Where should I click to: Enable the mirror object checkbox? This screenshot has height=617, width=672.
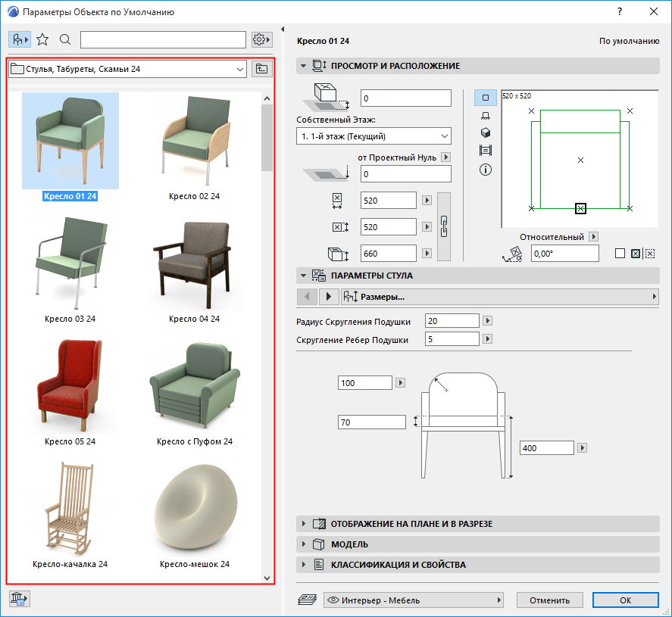[620, 254]
